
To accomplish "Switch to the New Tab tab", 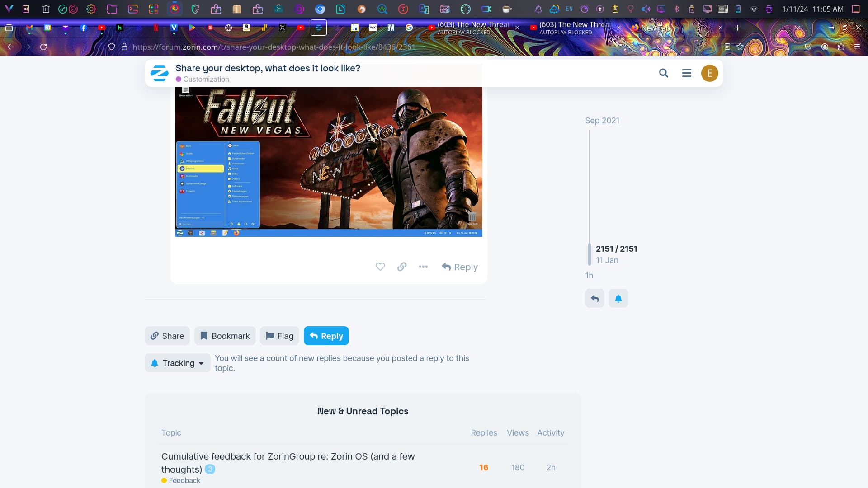I will click(x=677, y=28).
